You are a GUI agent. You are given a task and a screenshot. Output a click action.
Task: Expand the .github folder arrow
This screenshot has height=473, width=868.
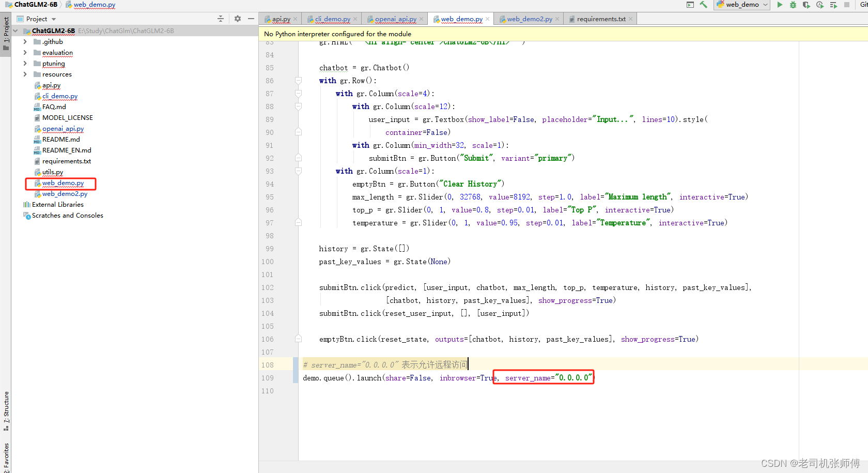[25, 42]
